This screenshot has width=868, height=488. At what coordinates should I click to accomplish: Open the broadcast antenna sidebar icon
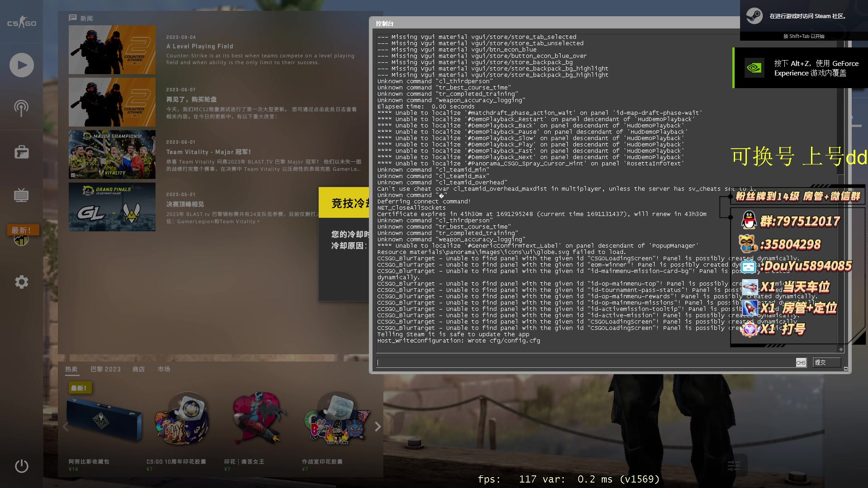click(x=21, y=108)
